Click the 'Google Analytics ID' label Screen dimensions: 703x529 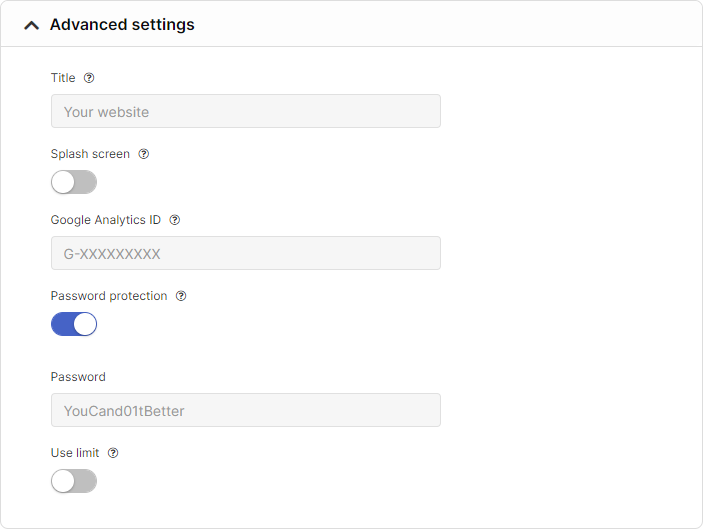[x=105, y=220]
